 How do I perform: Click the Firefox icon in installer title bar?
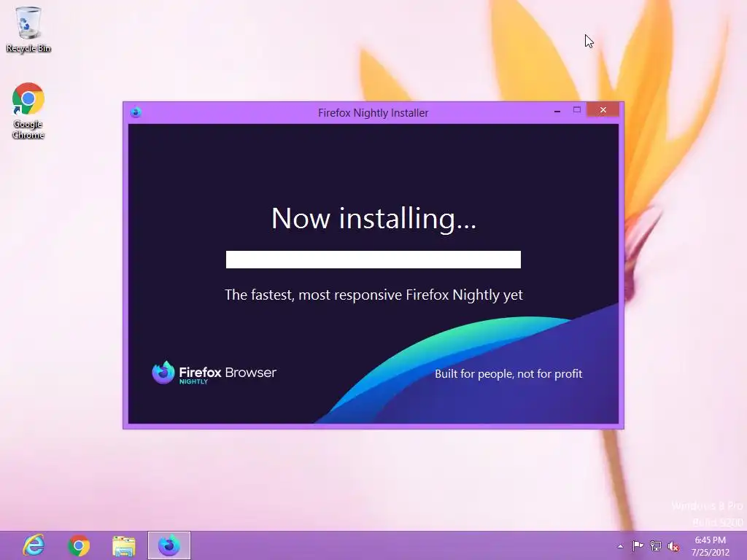pyautogui.click(x=136, y=112)
